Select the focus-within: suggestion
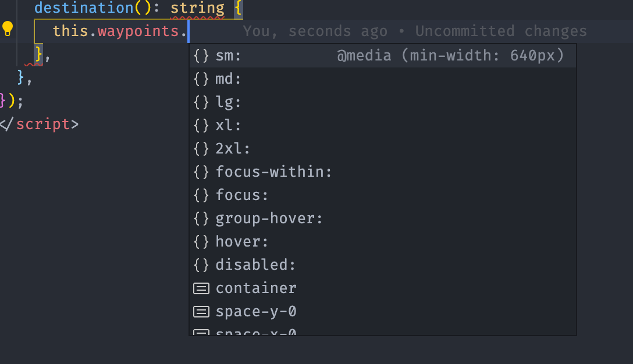The width and height of the screenshot is (633, 364). point(383,172)
